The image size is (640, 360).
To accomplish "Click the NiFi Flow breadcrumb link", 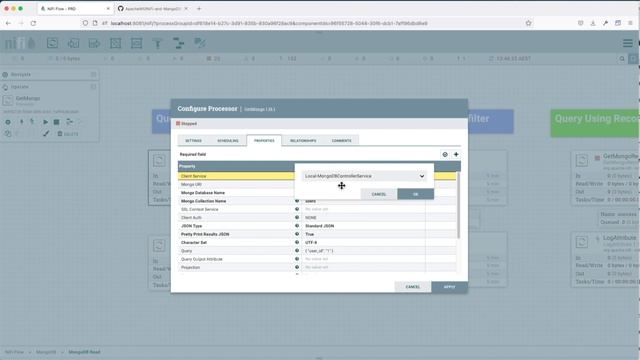I will (x=14, y=352).
